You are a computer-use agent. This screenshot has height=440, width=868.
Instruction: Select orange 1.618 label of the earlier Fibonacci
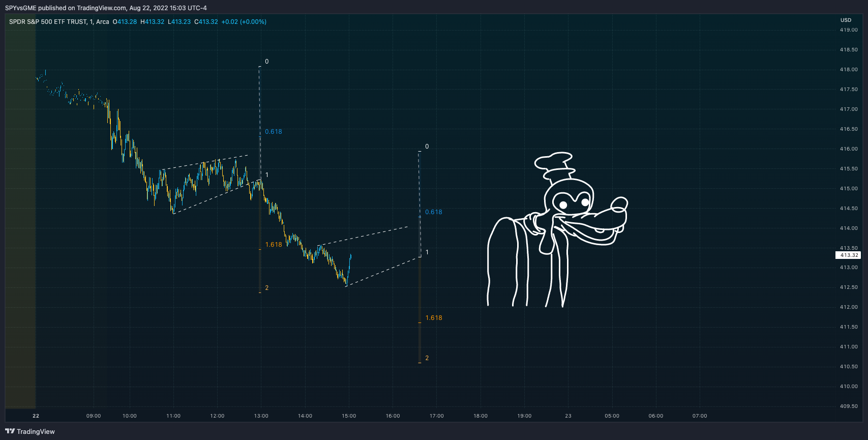click(274, 245)
